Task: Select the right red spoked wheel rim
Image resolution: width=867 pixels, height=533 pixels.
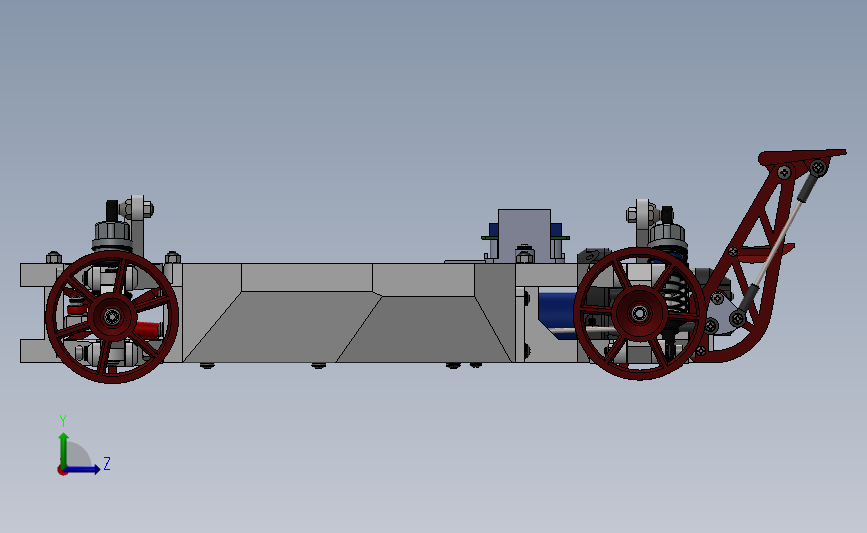Action: pos(640,313)
